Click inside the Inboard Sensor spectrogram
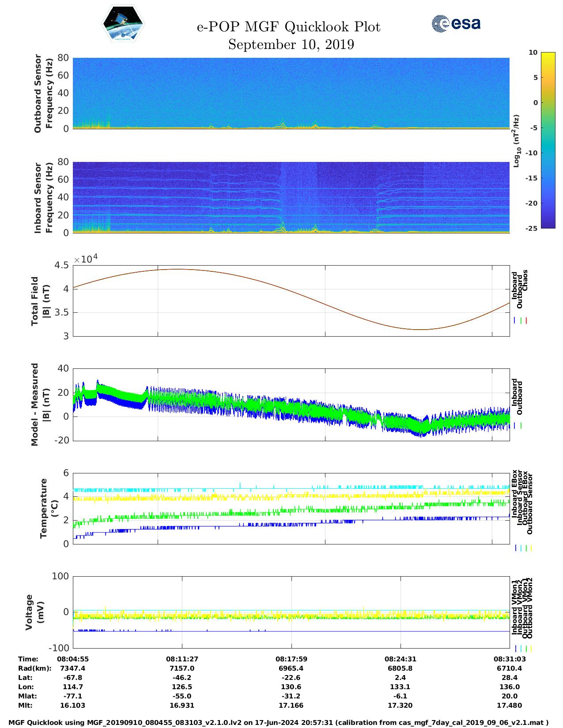The image size is (563, 728). pyautogui.click(x=291, y=197)
